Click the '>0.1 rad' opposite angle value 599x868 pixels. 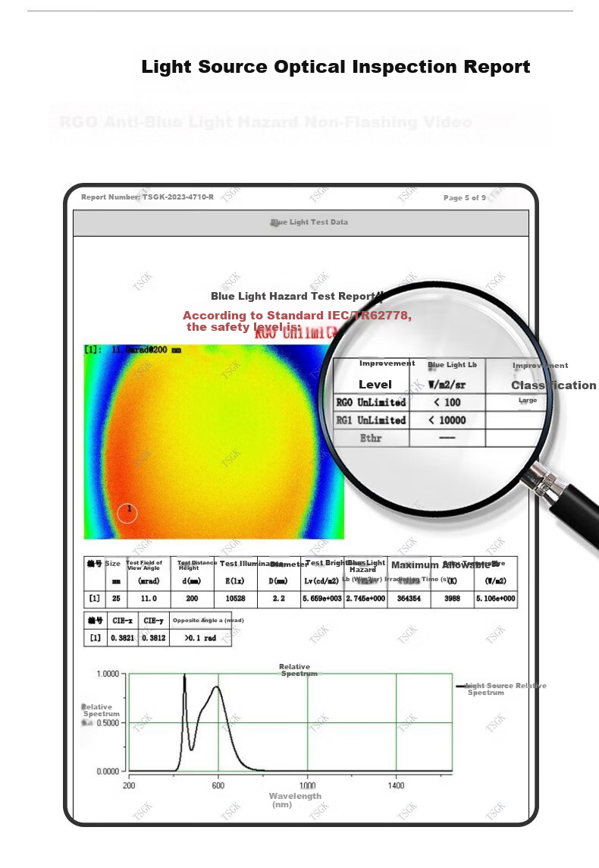(x=200, y=637)
